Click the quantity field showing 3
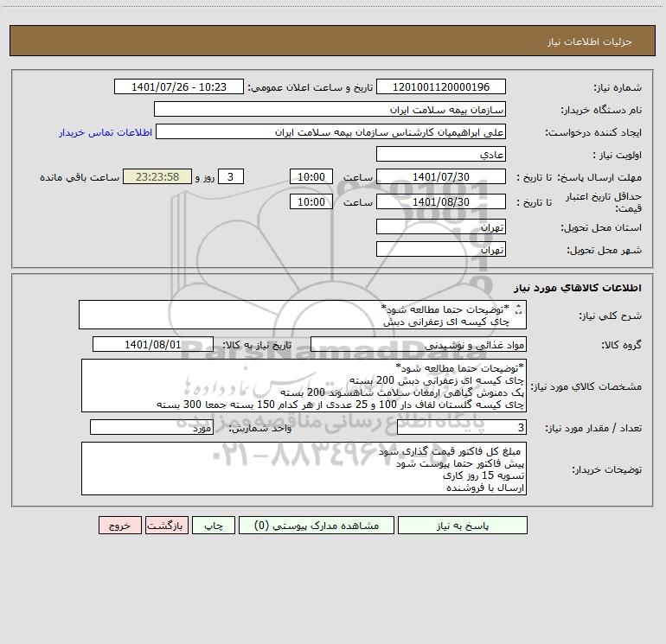The image size is (666, 644). point(462,427)
